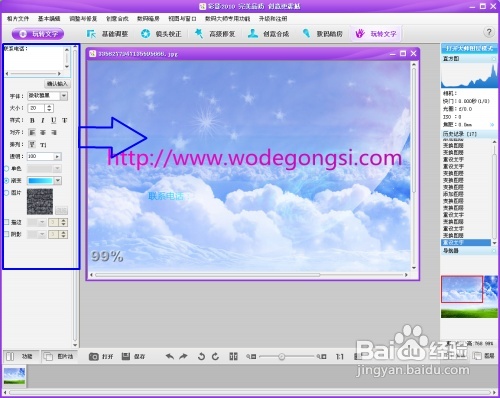Click the text input box
Image resolution: width=500 pixels, height=398 pixels.
coord(34,58)
